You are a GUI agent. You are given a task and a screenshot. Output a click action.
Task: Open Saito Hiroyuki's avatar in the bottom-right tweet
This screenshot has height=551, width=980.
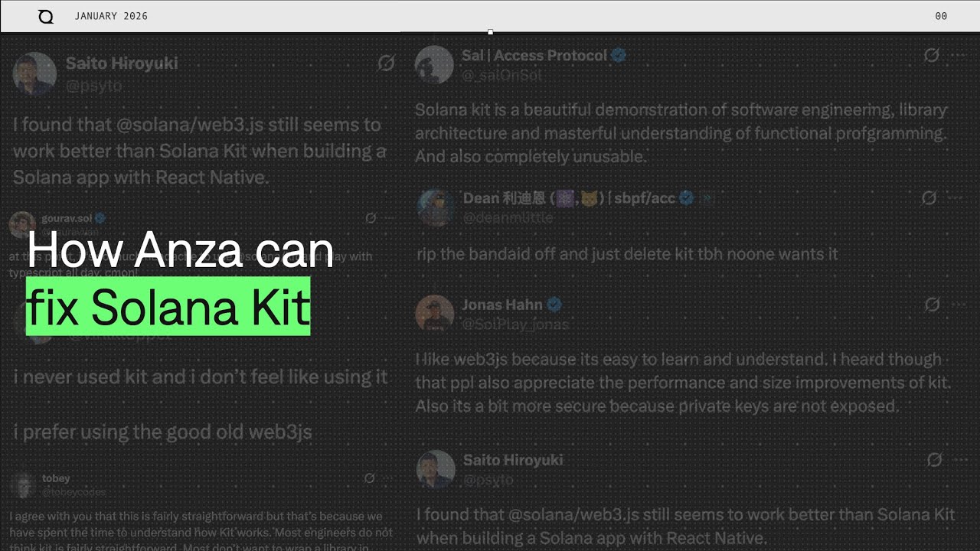pyautogui.click(x=436, y=469)
